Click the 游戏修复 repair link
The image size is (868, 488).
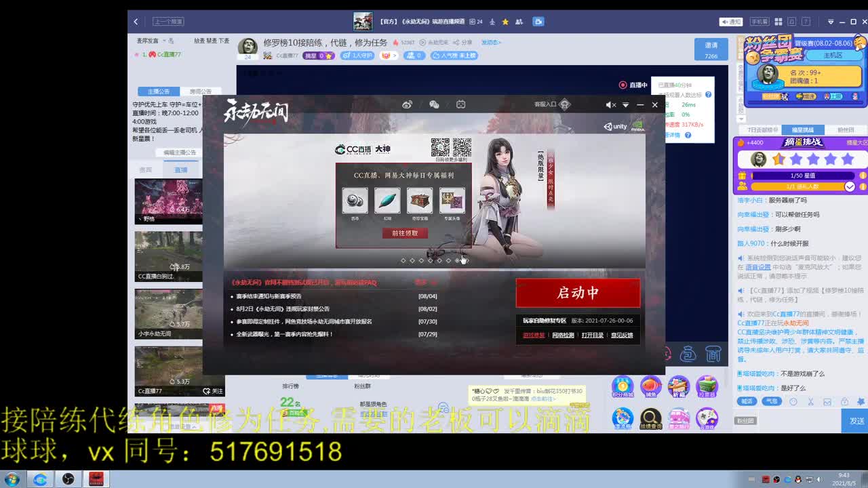pyautogui.click(x=534, y=335)
